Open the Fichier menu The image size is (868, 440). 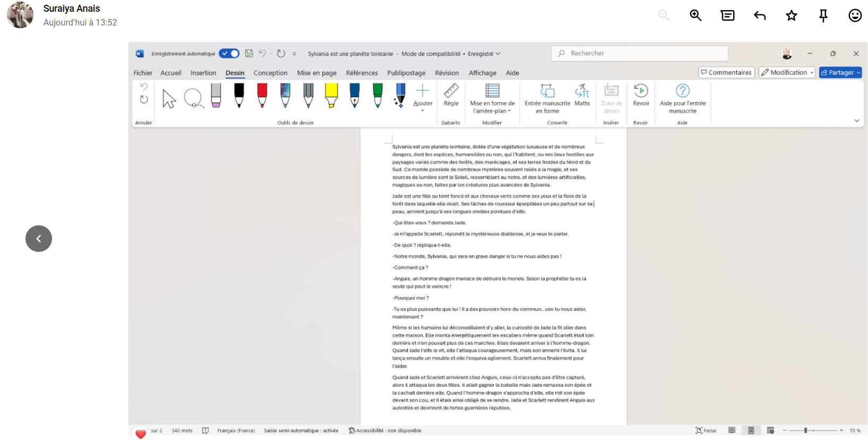click(x=143, y=73)
